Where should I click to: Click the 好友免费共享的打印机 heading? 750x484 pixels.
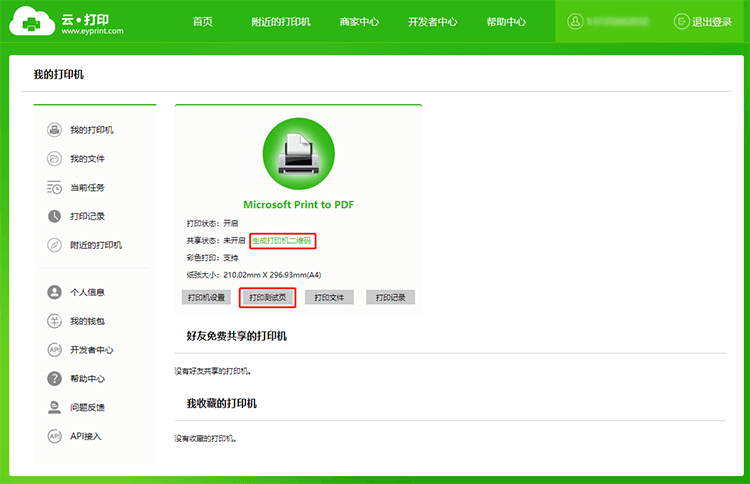tap(236, 336)
